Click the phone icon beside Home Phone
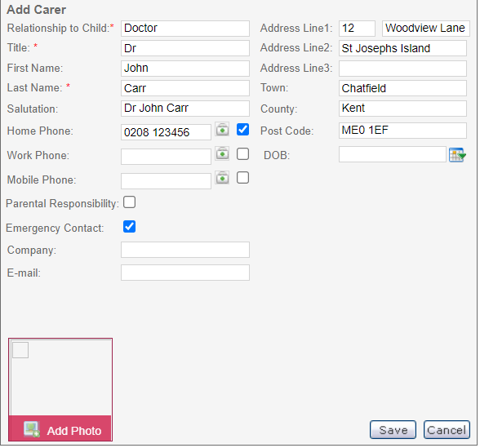Image resolution: width=480 pixels, height=448 pixels. click(x=223, y=130)
